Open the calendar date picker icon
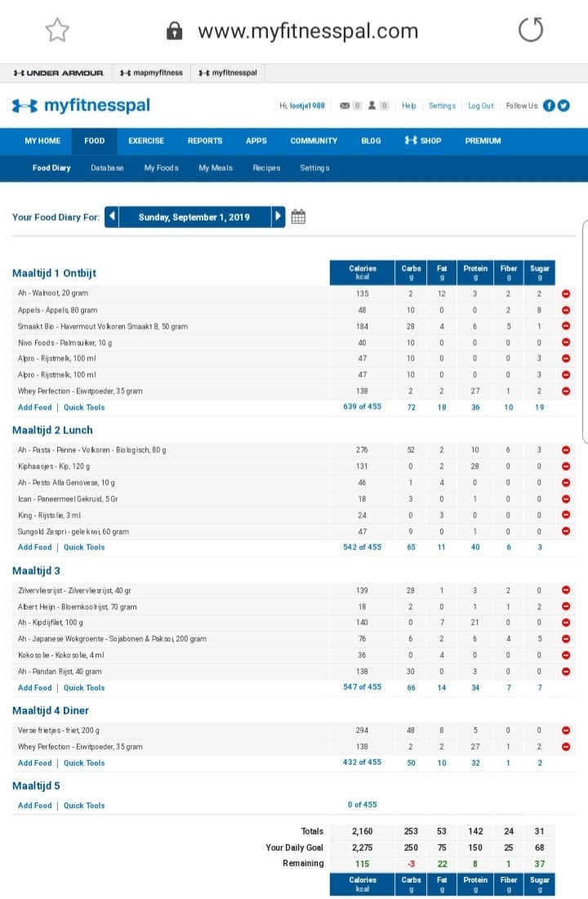Image resolution: width=588 pixels, height=899 pixels. coord(298,217)
